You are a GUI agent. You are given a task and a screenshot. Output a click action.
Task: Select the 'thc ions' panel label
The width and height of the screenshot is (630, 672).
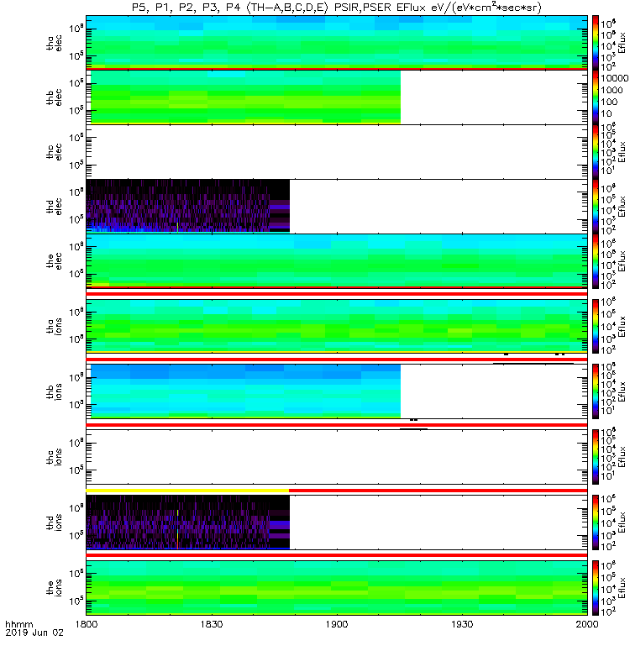55,457
